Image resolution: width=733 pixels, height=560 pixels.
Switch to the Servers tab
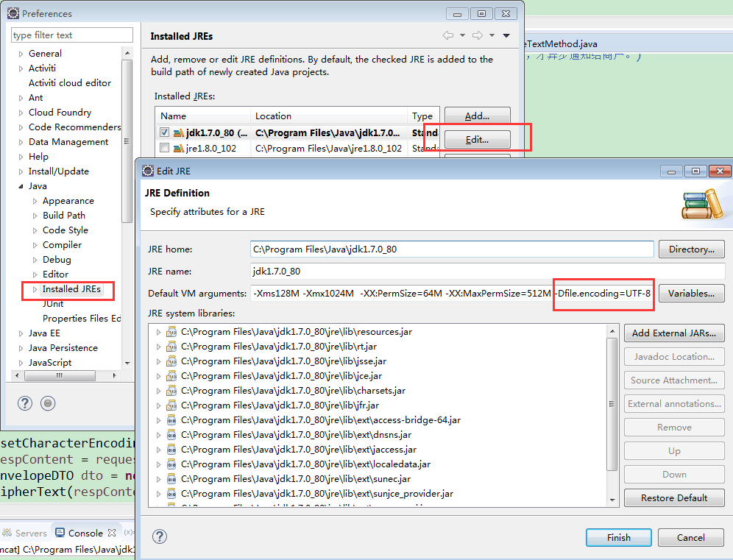(25, 533)
